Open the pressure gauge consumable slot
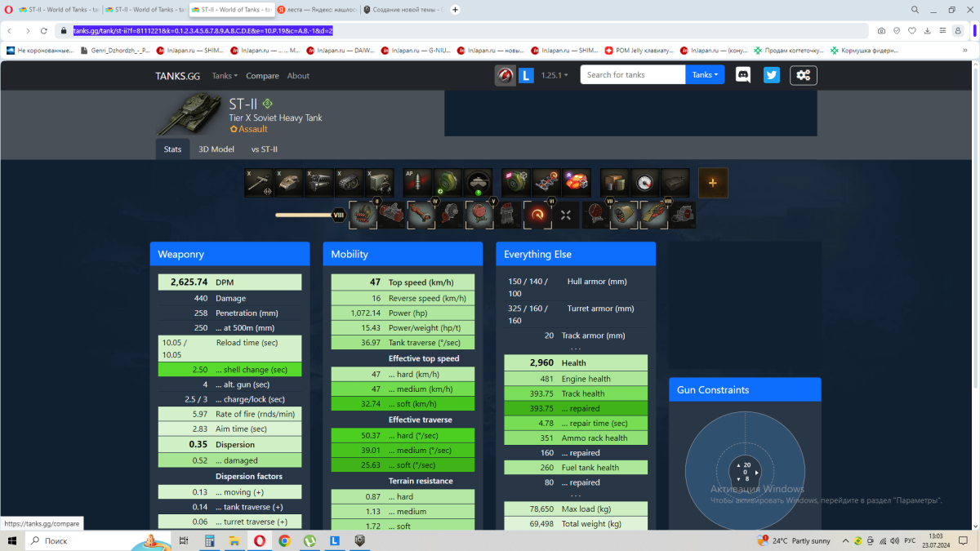Viewport: 980px width, 551px height. coord(644,183)
